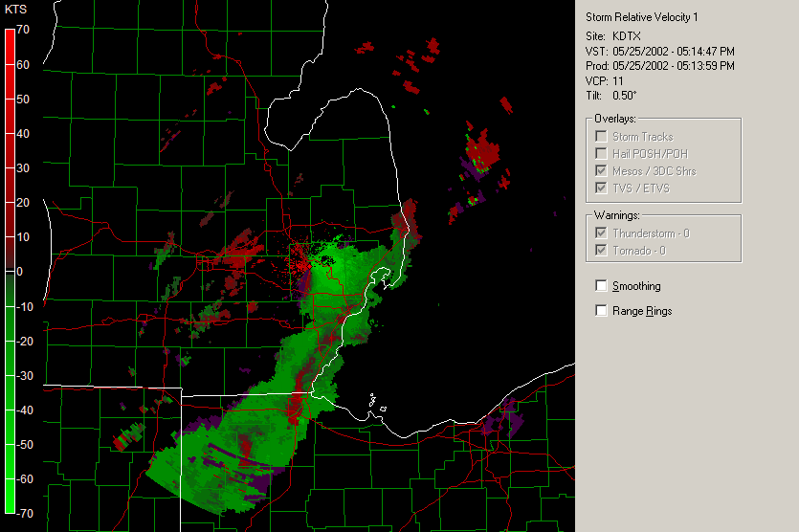Toggle the Tornado - 0 warnings checkbox

click(x=601, y=250)
